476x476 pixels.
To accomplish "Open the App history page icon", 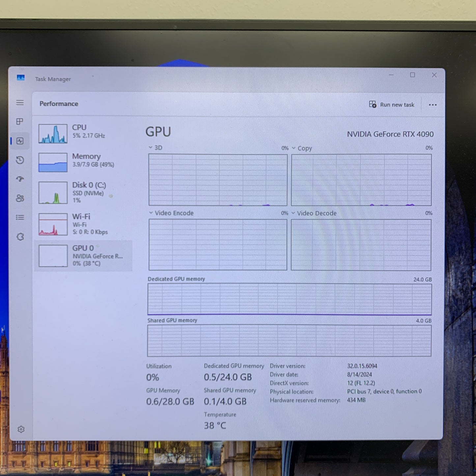I will coord(20,160).
